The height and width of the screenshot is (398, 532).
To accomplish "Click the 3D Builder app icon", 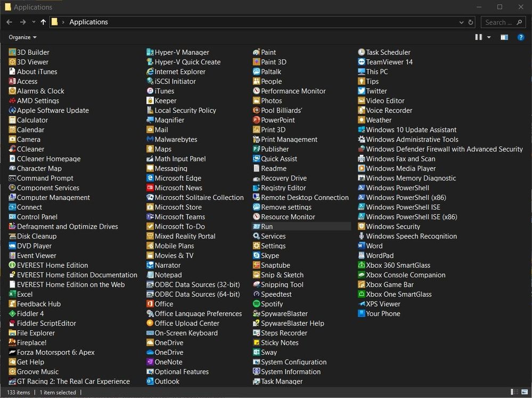I will [12, 52].
